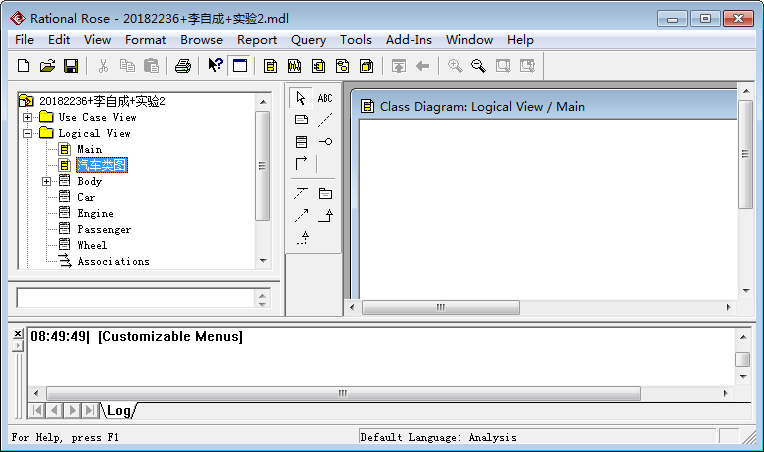Close the log window with X button

18,334
